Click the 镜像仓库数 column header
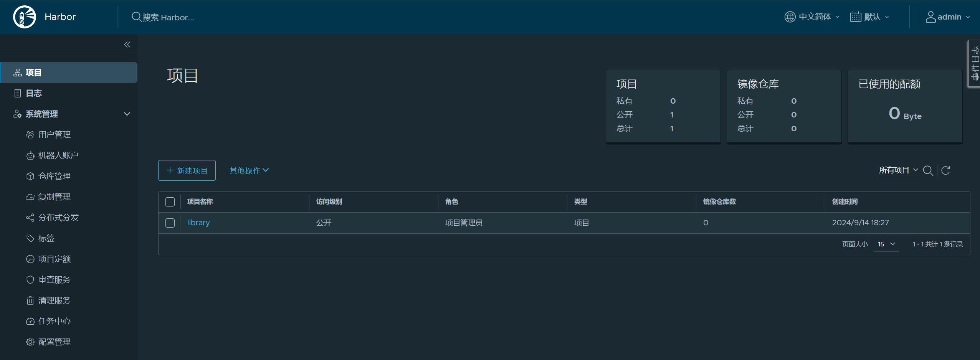The height and width of the screenshot is (360, 980). click(x=719, y=202)
